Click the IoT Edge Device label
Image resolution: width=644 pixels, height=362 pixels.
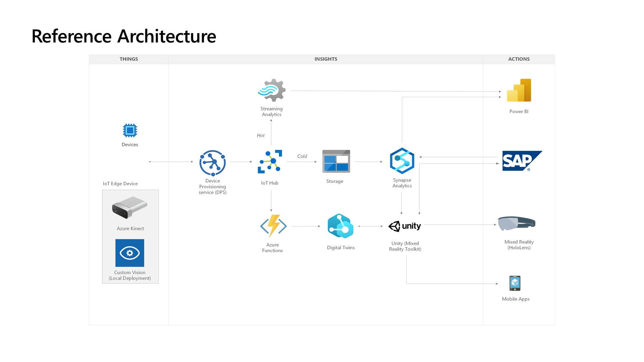click(120, 184)
